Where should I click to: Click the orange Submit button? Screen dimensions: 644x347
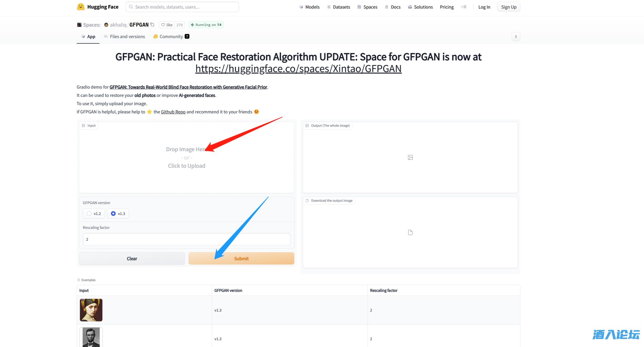point(241,258)
